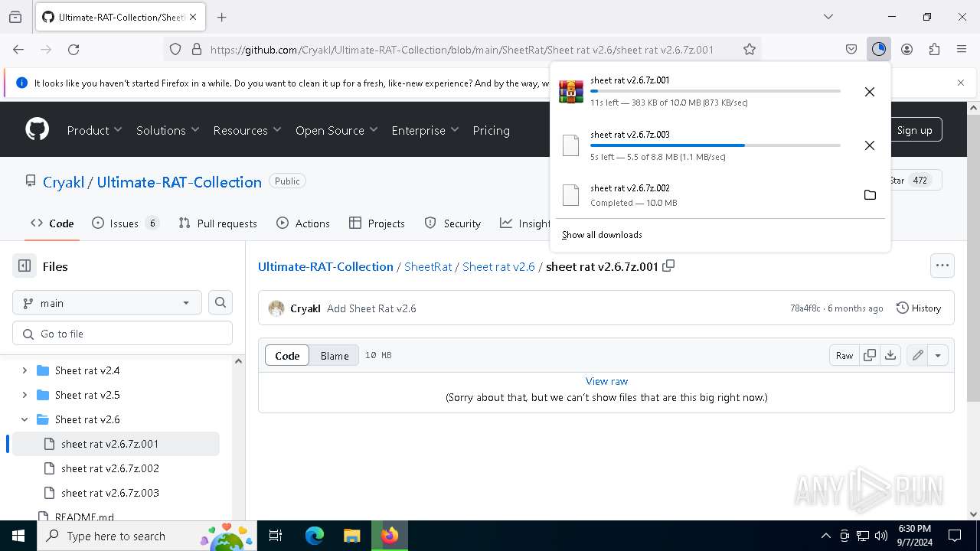Open the Windows Start menu

click(x=18, y=536)
